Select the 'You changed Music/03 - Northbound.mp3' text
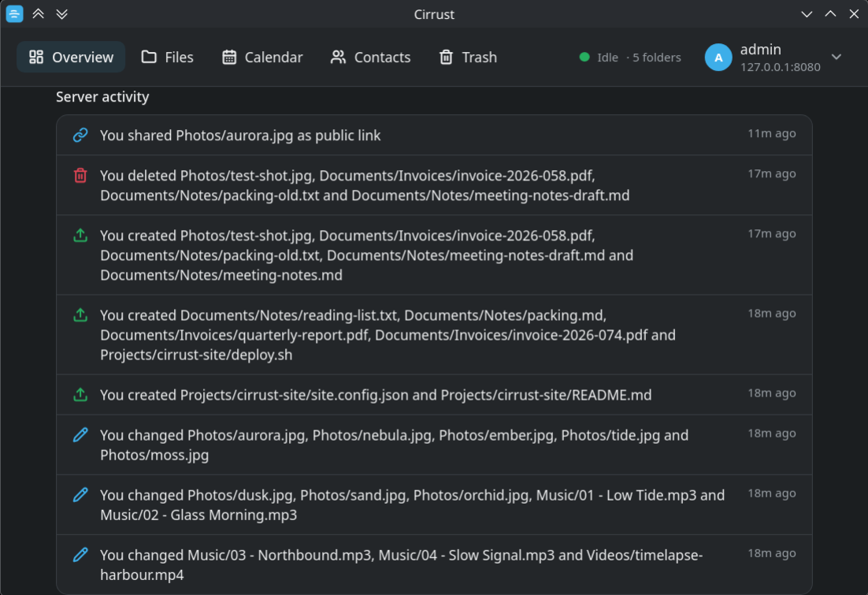 coord(402,564)
